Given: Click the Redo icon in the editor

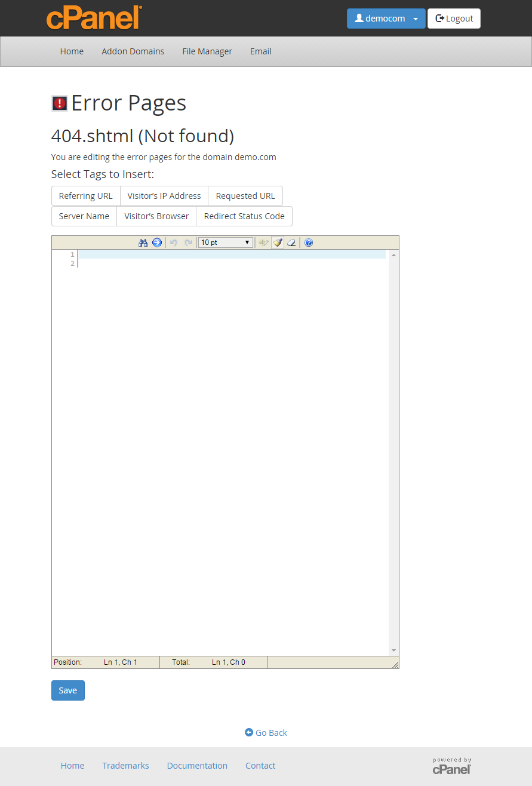Looking at the screenshot, I should tap(188, 242).
